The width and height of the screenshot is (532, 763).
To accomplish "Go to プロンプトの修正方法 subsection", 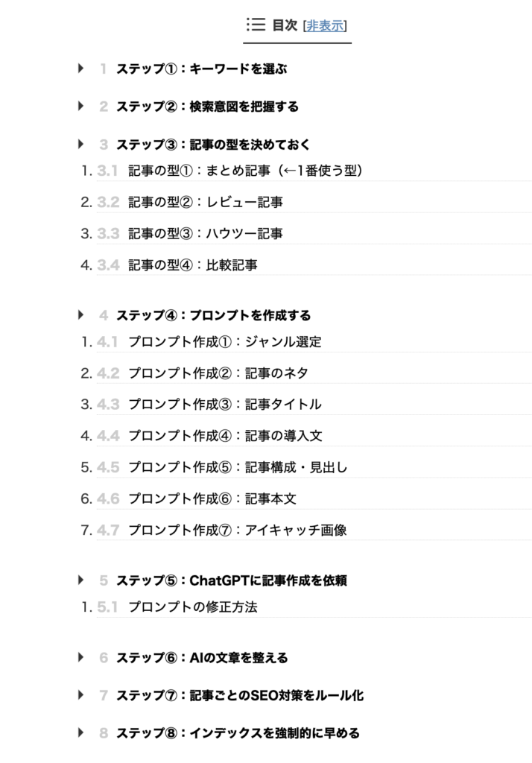I will [x=193, y=607].
